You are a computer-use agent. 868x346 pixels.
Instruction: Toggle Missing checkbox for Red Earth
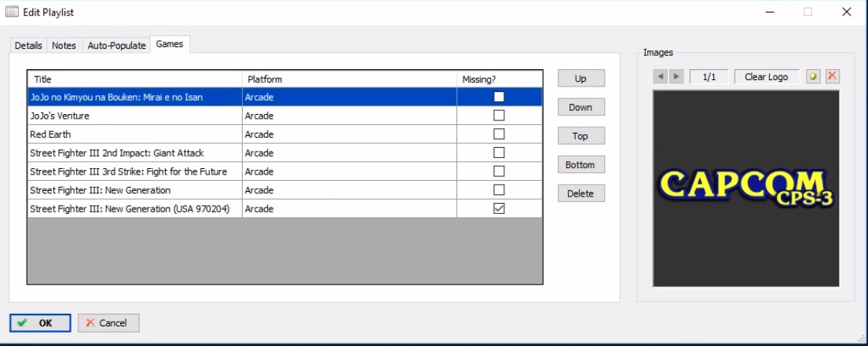[x=499, y=134]
